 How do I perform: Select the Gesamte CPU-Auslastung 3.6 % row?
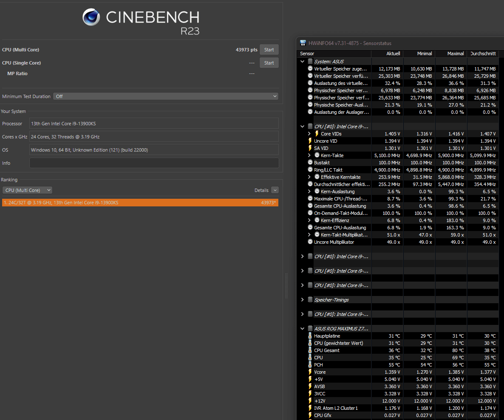click(x=398, y=206)
